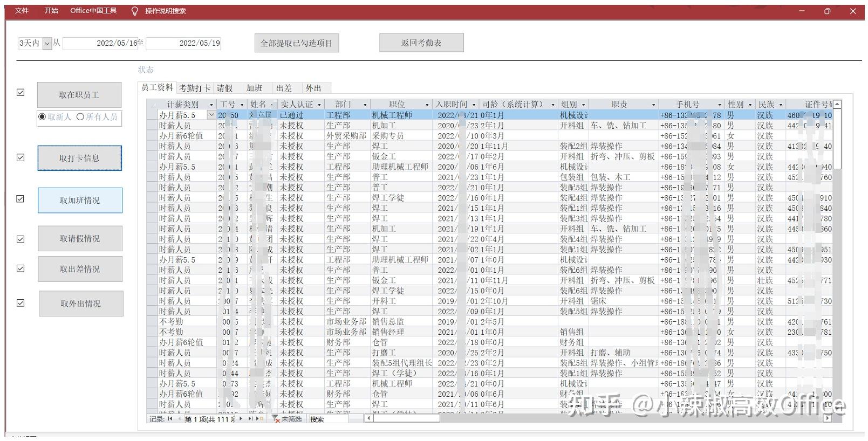The width and height of the screenshot is (868, 441).
Task: Open 手机号 column filter dropdown
Action: (x=720, y=105)
